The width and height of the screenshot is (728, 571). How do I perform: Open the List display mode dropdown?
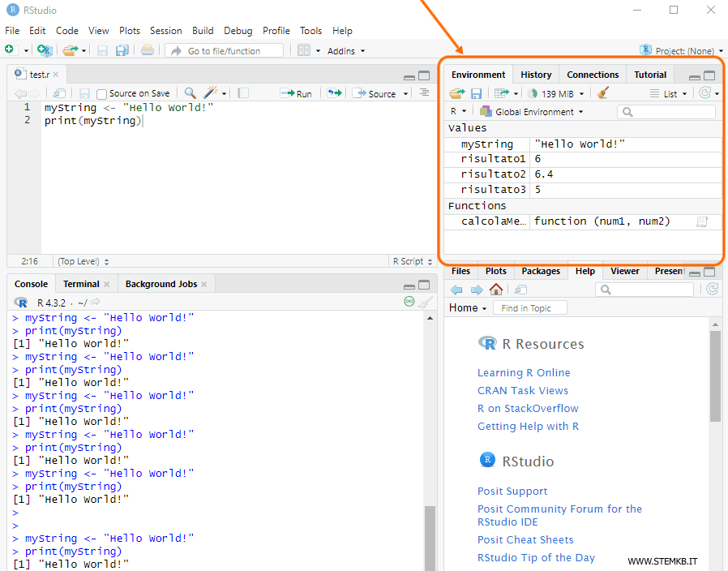670,93
